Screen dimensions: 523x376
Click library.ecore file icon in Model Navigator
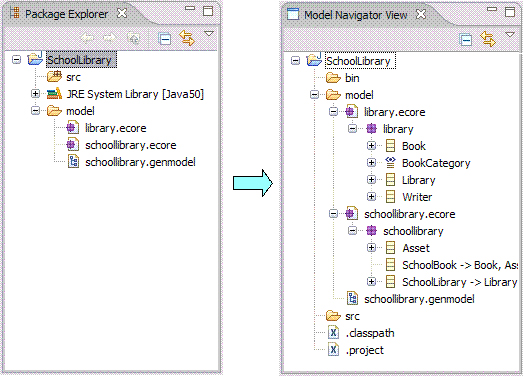[352, 112]
